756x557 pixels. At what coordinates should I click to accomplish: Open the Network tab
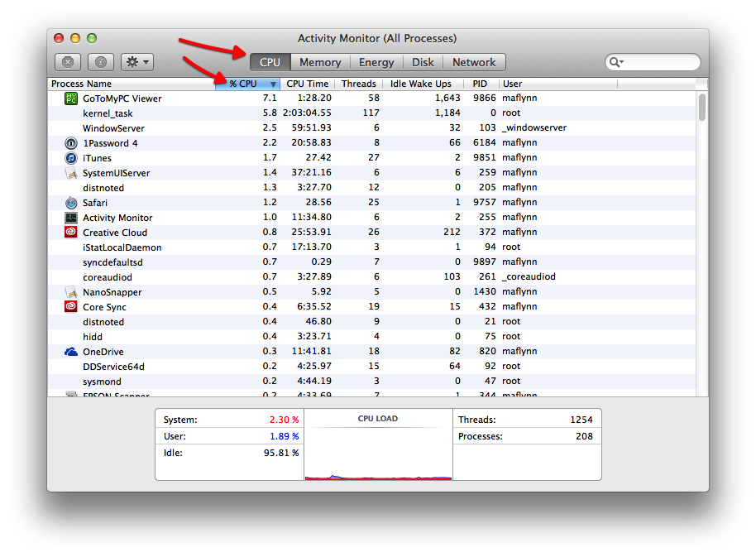tap(474, 62)
